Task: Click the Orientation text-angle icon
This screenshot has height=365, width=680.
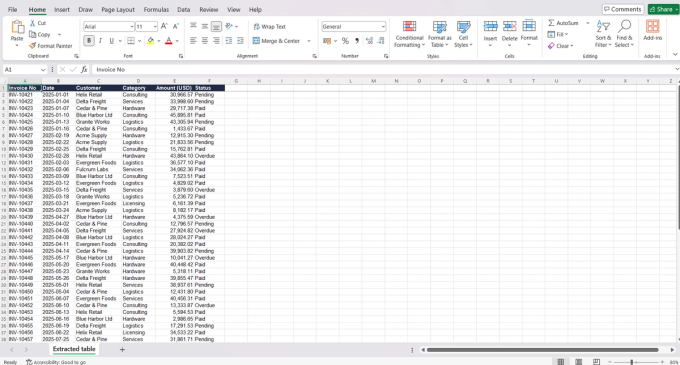Action: click(229, 26)
